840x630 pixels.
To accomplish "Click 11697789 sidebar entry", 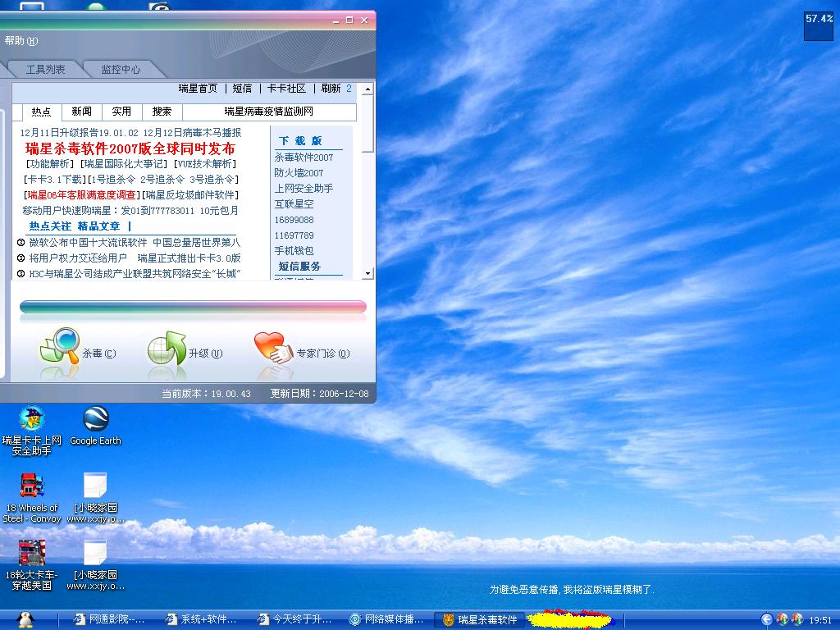I will coord(294,235).
